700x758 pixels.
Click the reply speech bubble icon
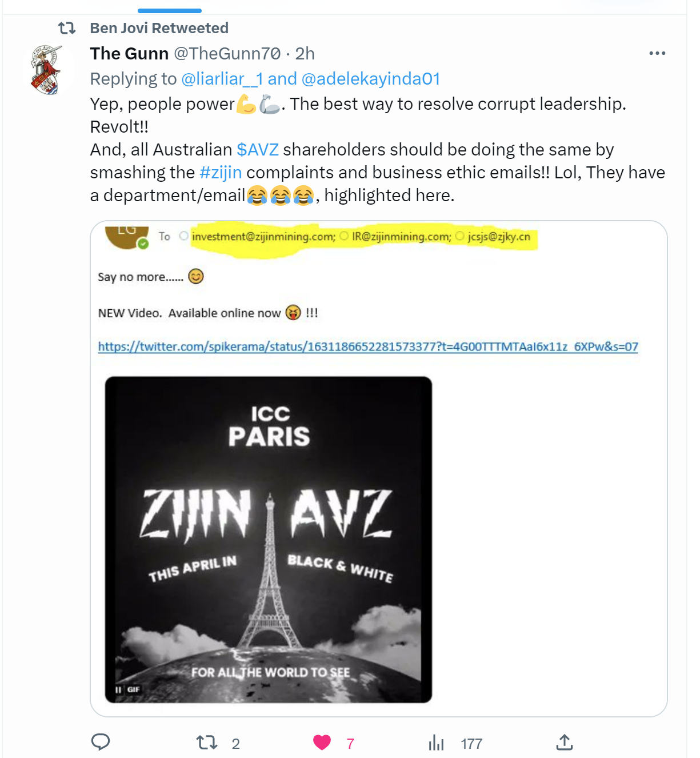(101, 742)
